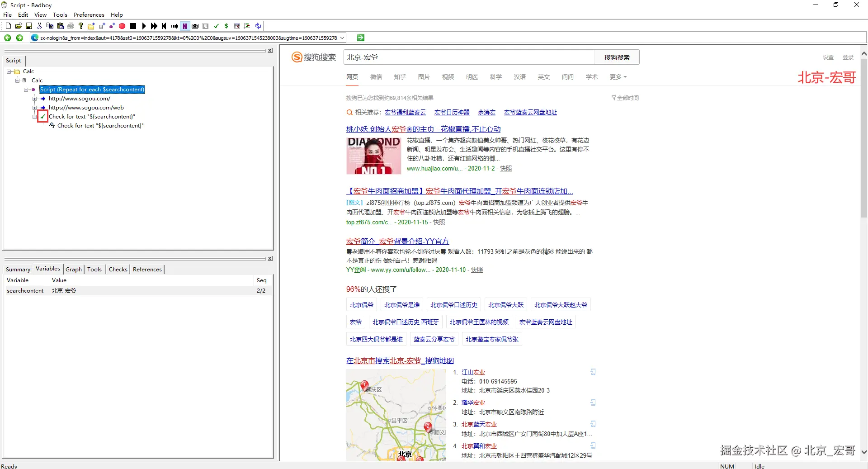Open the Tools menu
This screenshot has height=469, width=868.
pyautogui.click(x=60, y=15)
